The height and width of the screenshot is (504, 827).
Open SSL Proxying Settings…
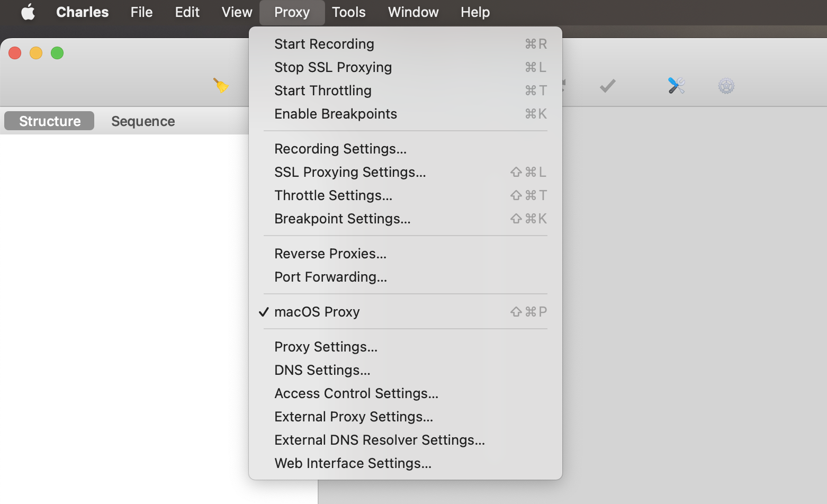click(x=406, y=172)
